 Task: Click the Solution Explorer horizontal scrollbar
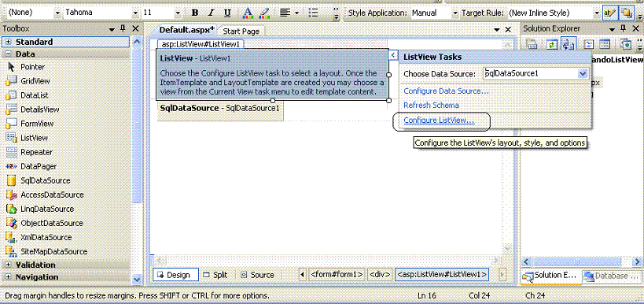click(x=581, y=261)
